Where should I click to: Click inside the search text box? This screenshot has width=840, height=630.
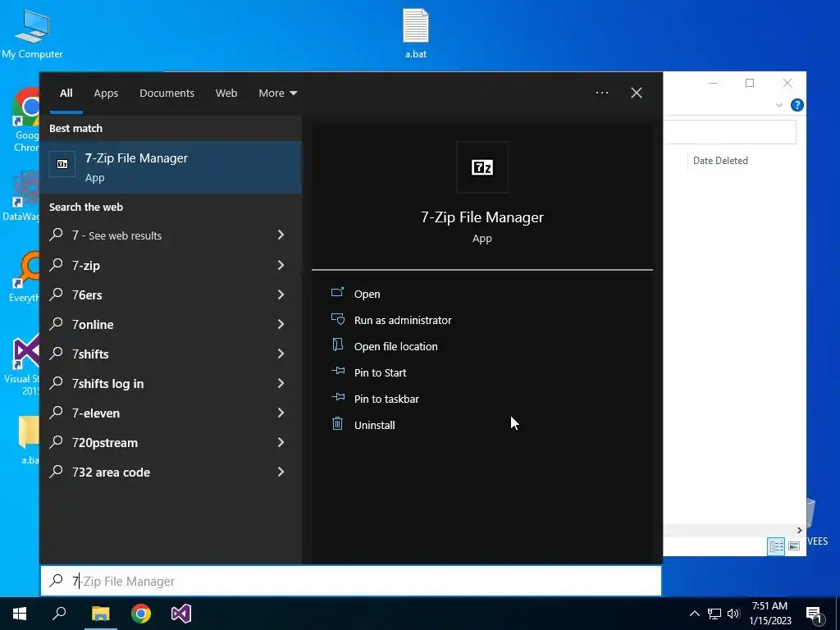pyautogui.click(x=351, y=581)
